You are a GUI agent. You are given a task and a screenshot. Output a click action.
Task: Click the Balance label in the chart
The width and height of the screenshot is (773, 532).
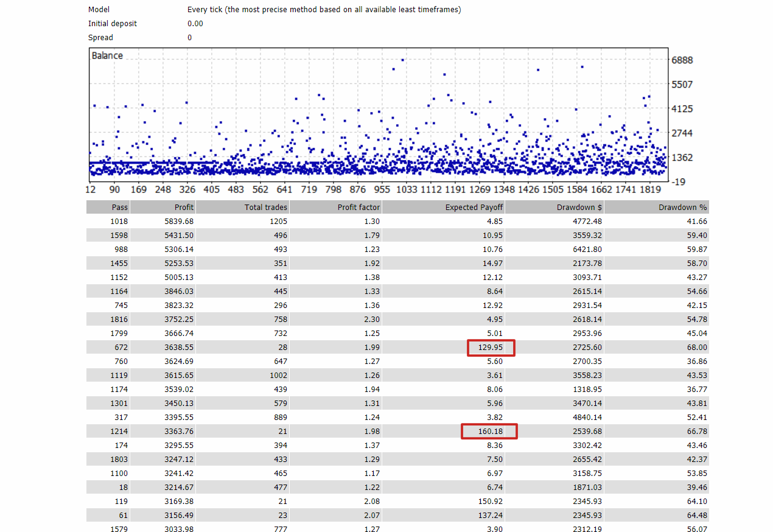point(107,56)
